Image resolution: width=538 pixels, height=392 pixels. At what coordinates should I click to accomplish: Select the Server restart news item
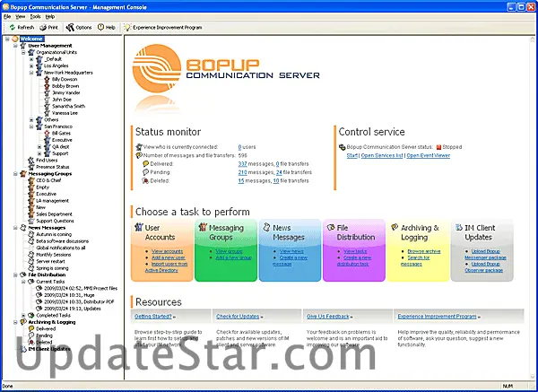(50, 262)
